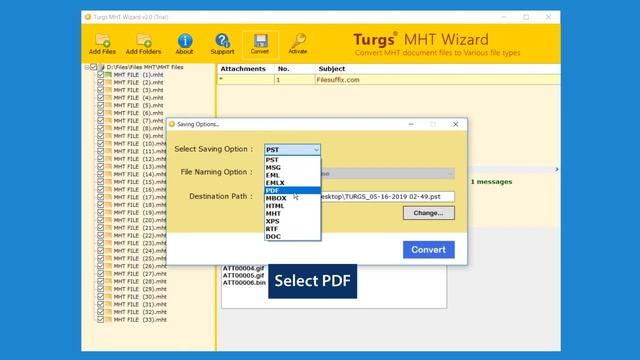The width and height of the screenshot is (640, 360).
Task: Toggle checkbox for MHT FILE (29).mht
Action: point(100,289)
